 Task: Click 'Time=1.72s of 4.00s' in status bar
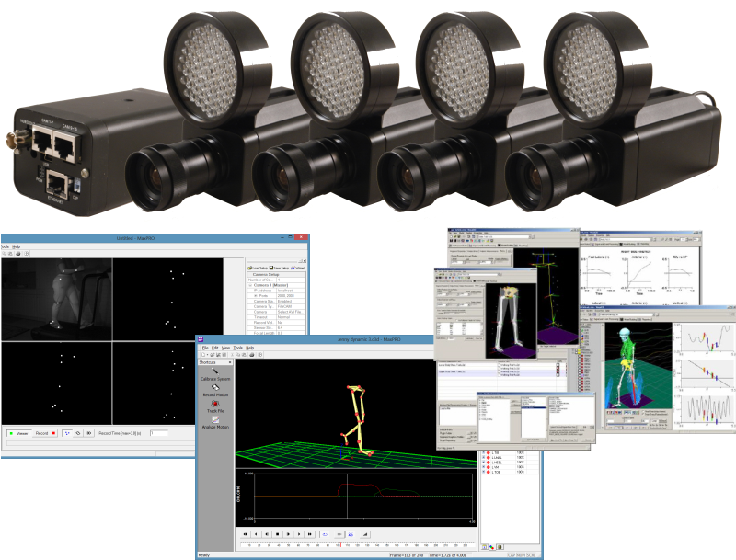coord(447,555)
